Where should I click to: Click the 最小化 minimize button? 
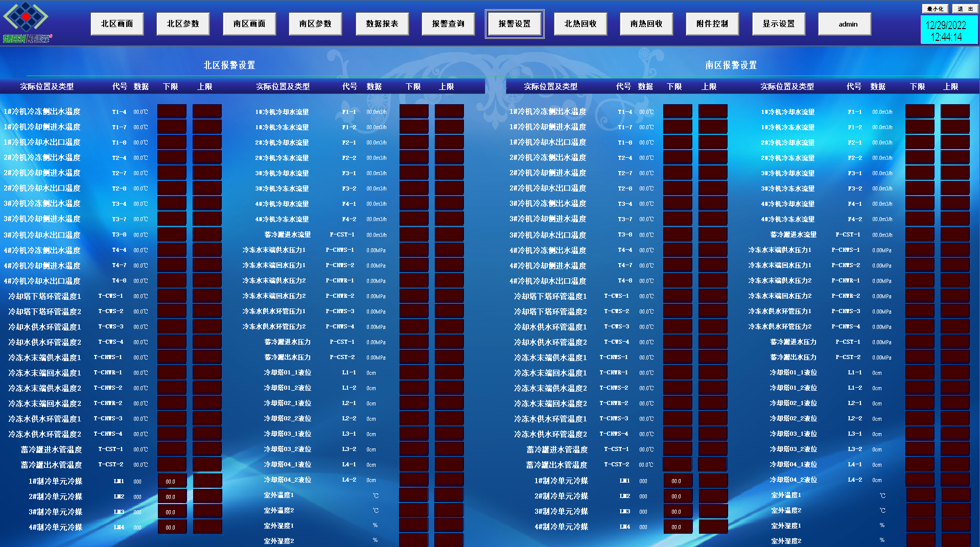[x=935, y=9]
